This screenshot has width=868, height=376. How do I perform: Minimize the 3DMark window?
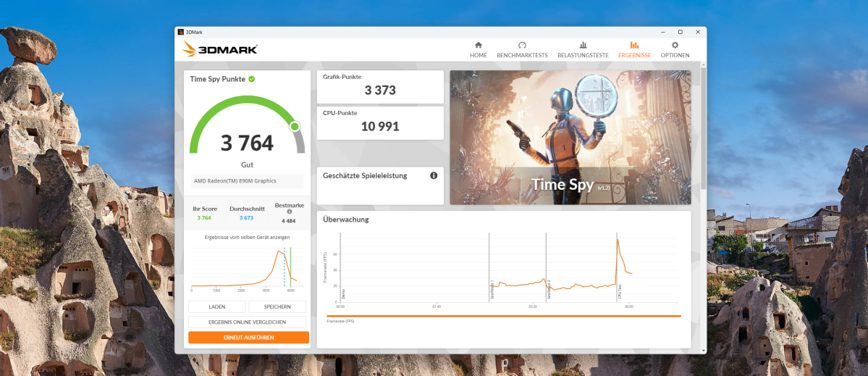663,32
